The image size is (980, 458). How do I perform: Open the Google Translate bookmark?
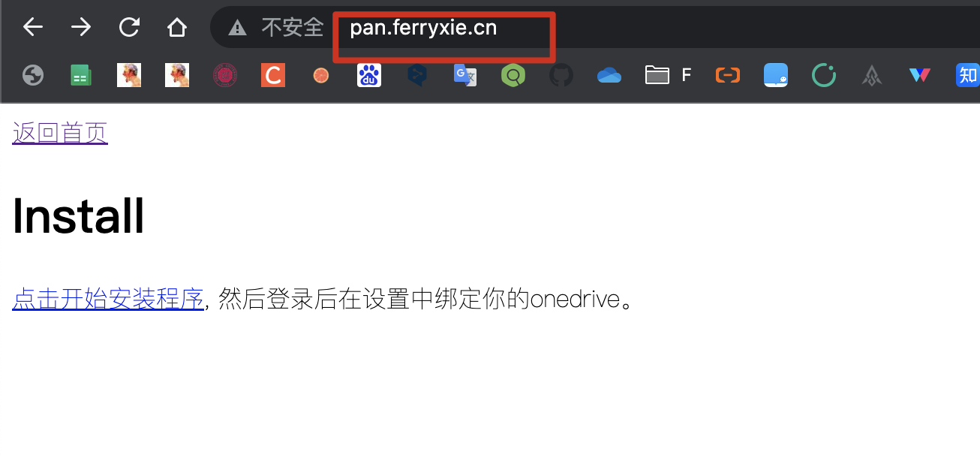(x=465, y=75)
